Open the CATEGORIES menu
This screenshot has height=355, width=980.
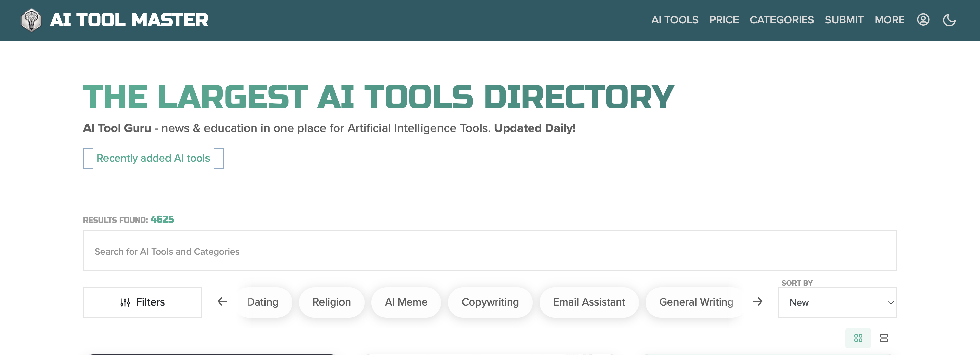[x=781, y=20]
